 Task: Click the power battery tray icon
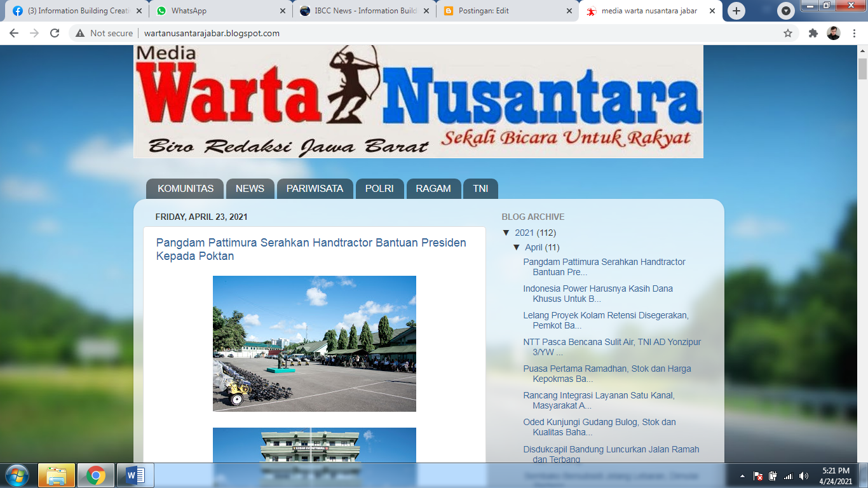click(773, 476)
